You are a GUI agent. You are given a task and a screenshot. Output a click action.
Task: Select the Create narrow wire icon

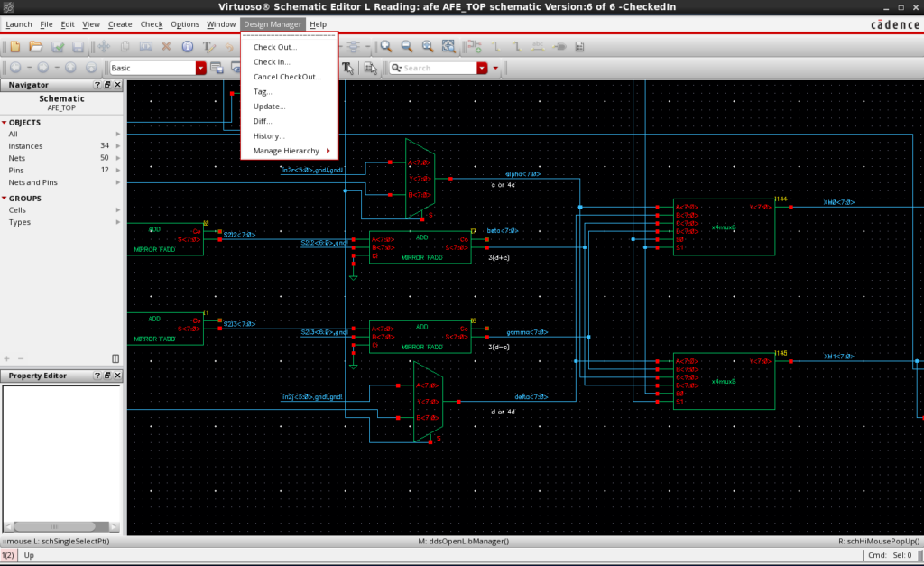[495, 47]
